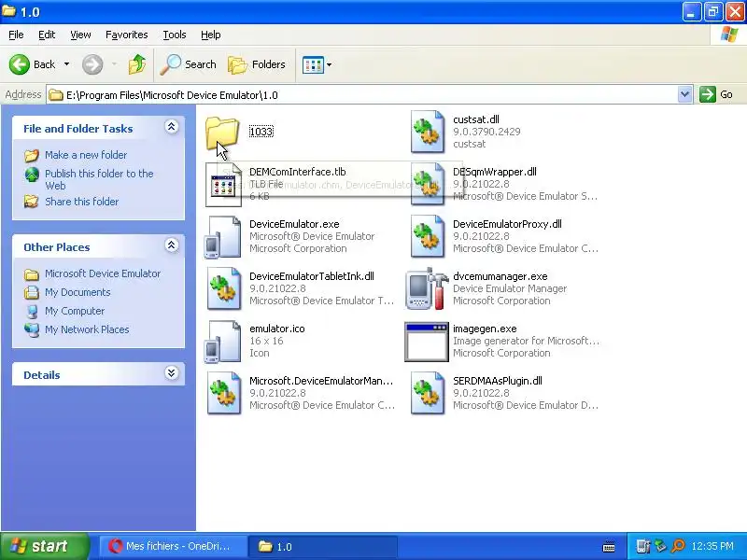Click Make a new folder
This screenshot has height=560, width=747.
(x=86, y=155)
